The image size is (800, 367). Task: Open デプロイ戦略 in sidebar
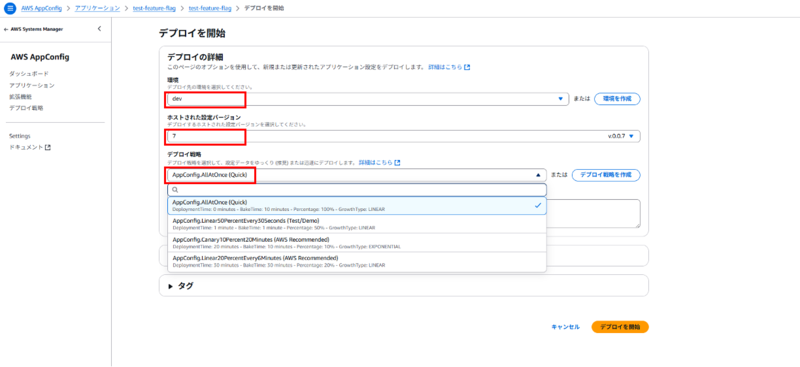[26, 108]
